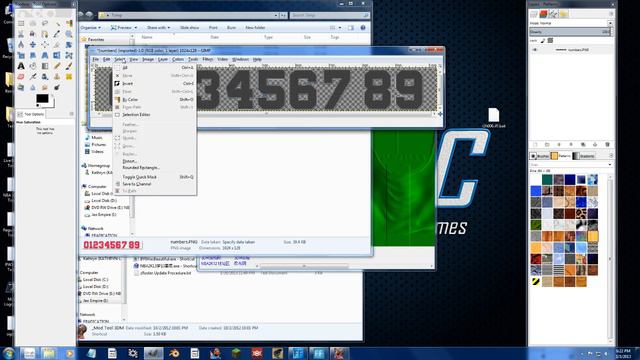This screenshot has width=640, height=360.
Task: Select the Zoom magnifier tool
Action: click(69, 34)
